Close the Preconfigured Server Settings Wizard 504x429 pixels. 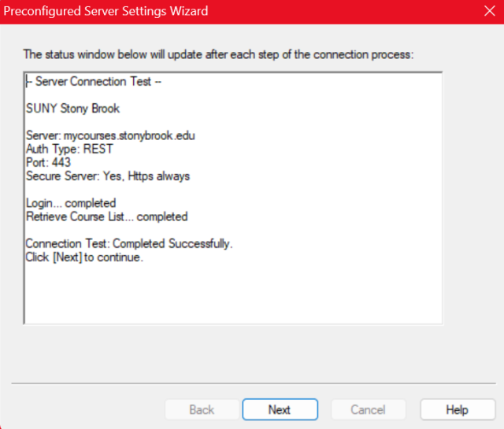(490, 11)
